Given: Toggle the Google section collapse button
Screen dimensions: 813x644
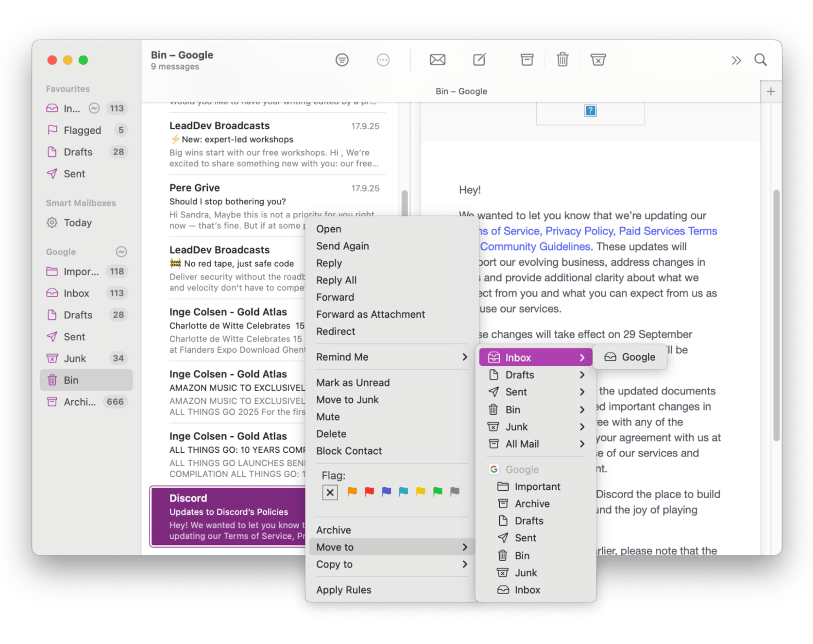Looking at the screenshot, I should tap(121, 252).
